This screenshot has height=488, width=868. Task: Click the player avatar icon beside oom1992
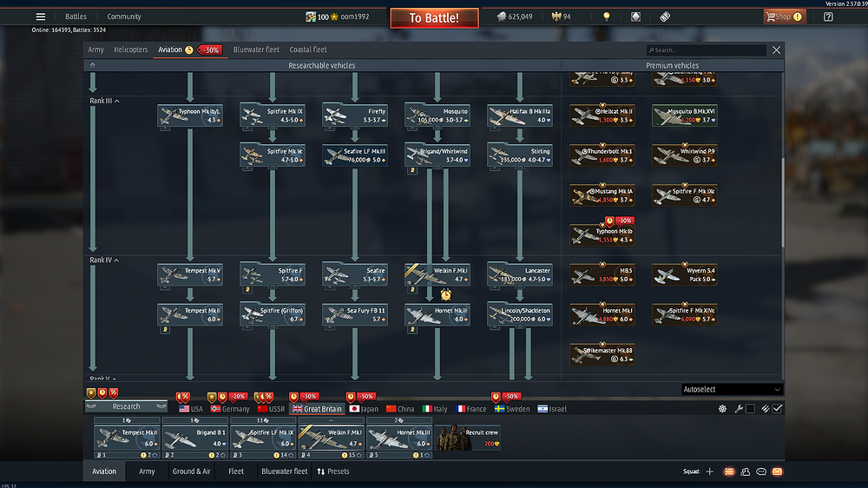[311, 16]
